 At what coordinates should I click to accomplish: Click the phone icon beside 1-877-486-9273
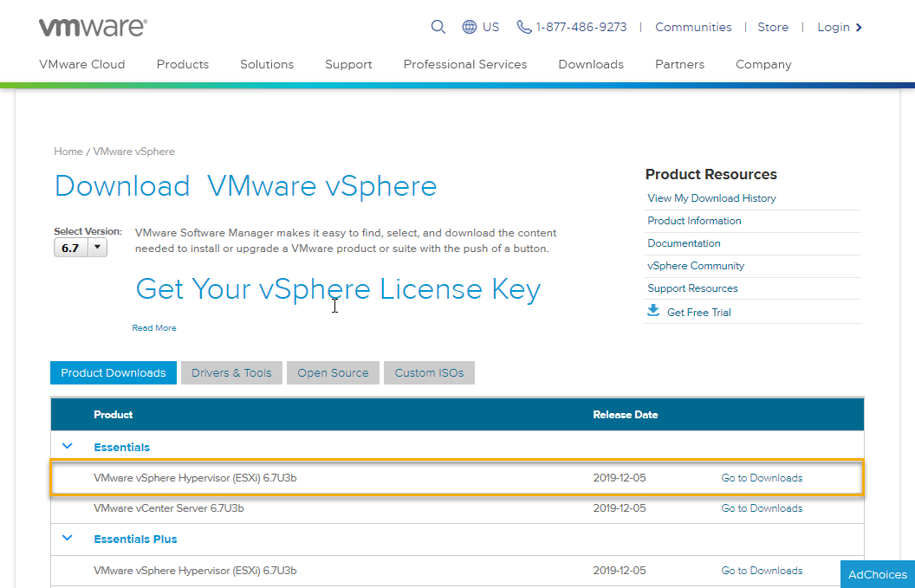coord(524,27)
